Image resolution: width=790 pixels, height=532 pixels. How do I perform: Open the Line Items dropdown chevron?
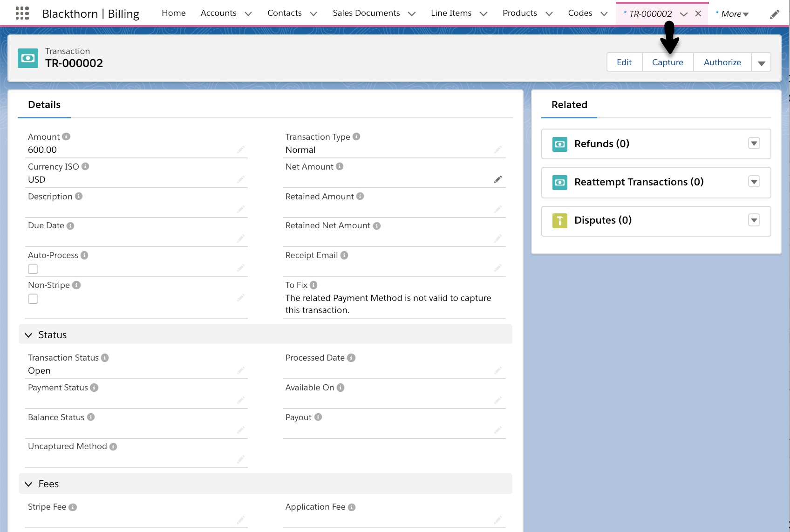[x=484, y=14]
